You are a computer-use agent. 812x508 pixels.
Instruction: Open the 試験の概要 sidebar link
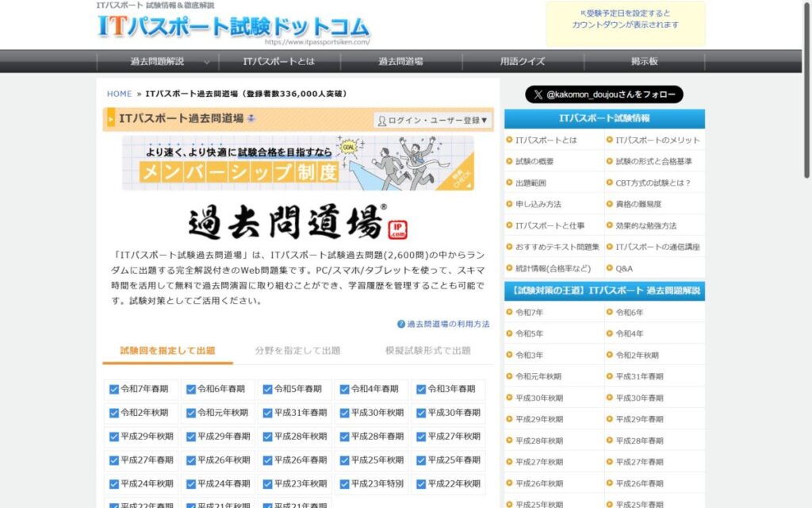click(x=534, y=162)
